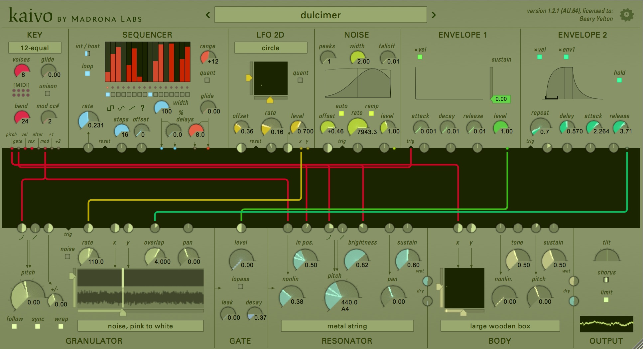This screenshot has height=349, width=644.
Task: Click the Noise rate knob showing 7943.3
Action: point(358,128)
